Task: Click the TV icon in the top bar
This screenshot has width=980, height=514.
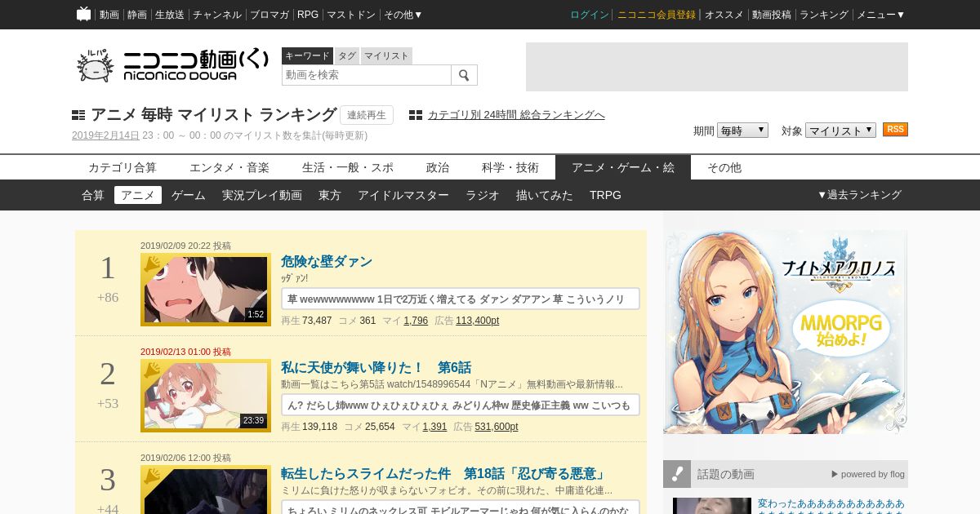Action: (x=83, y=14)
